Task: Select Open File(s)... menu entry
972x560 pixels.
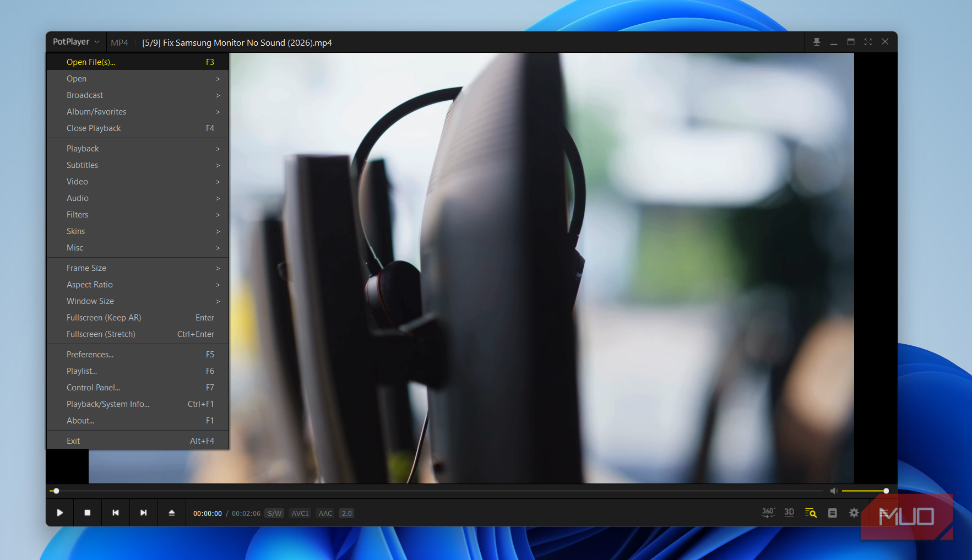Action: point(138,62)
